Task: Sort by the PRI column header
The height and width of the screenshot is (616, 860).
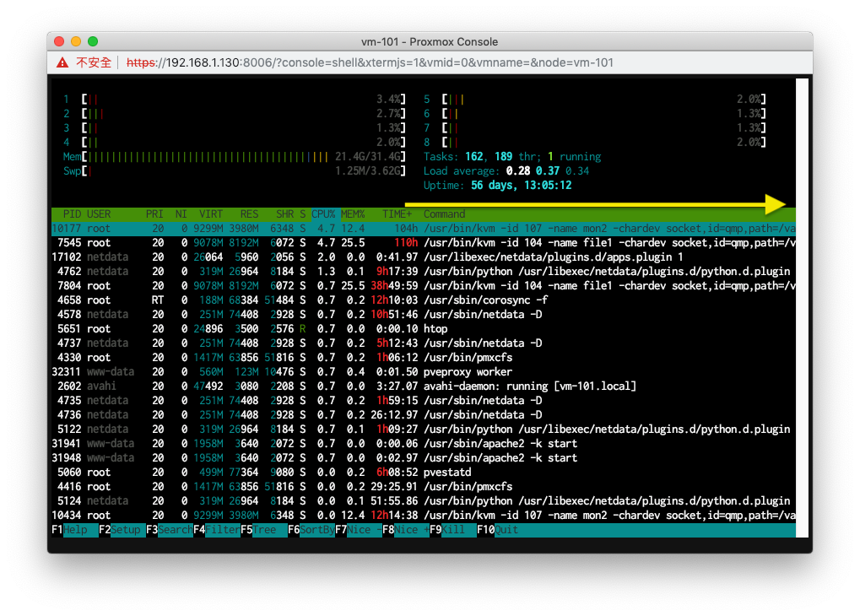Action: (x=154, y=214)
